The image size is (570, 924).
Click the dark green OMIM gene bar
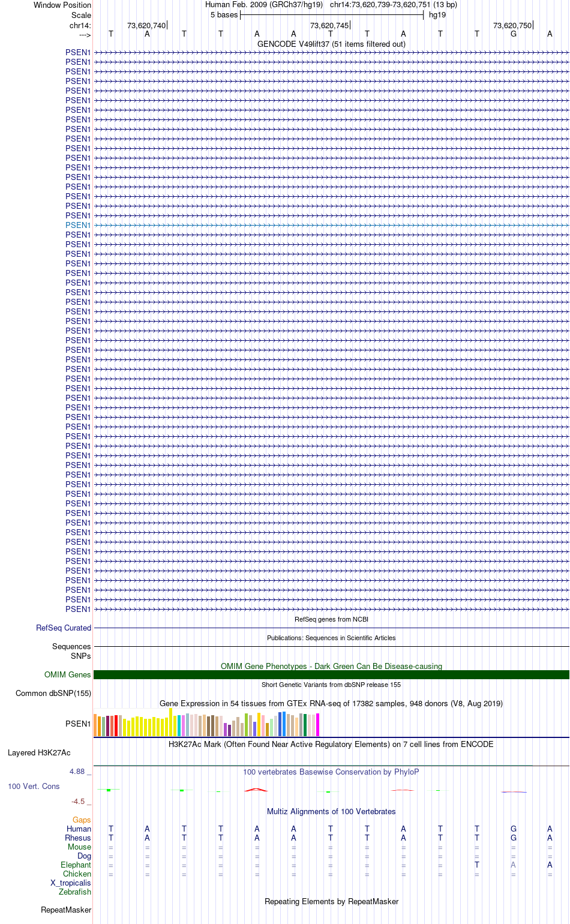pyautogui.click(x=331, y=674)
